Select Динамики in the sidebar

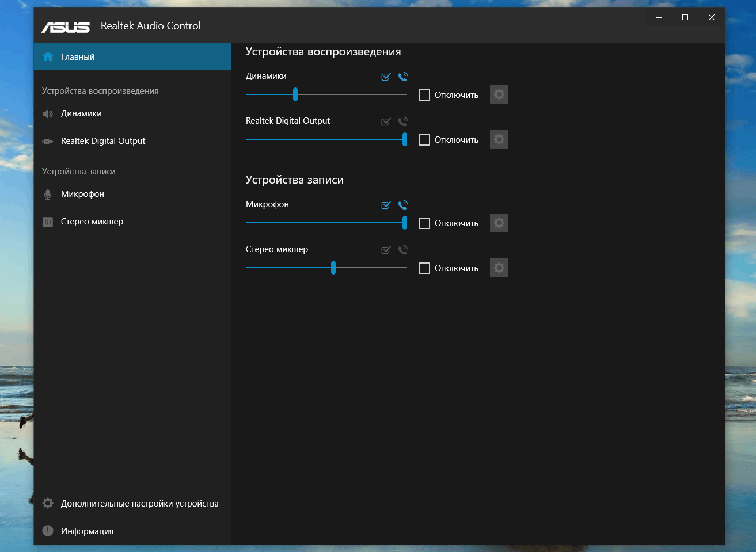[x=132, y=113]
